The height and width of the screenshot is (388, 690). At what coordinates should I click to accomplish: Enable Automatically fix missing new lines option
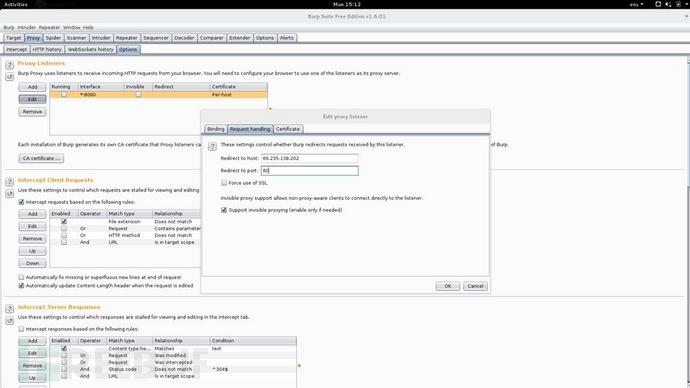pos(21,278)
